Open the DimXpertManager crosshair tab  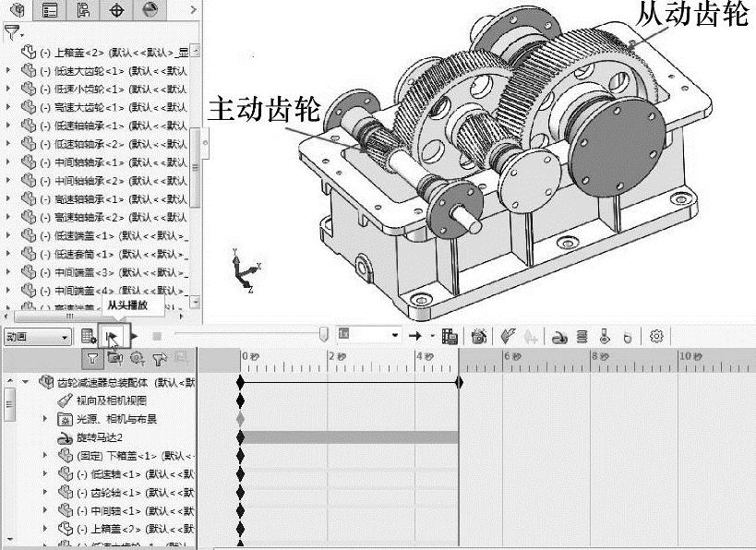pos(117,9)
